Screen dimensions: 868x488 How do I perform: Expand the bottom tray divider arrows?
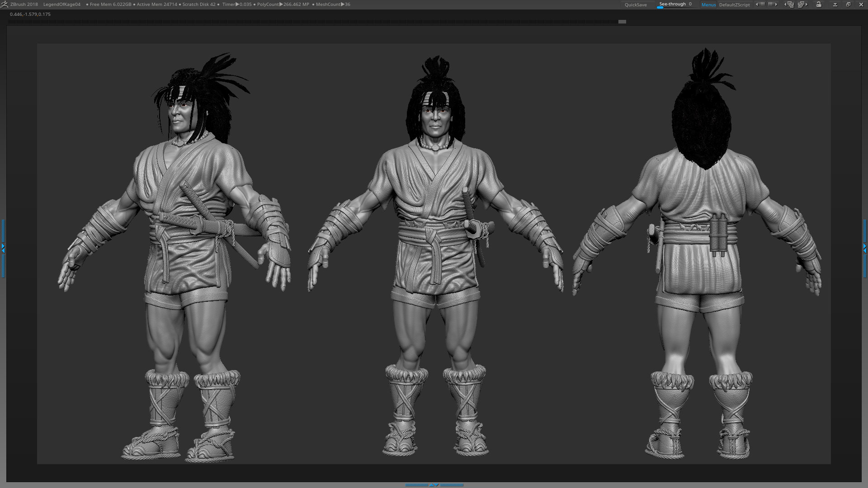[434, 485]
